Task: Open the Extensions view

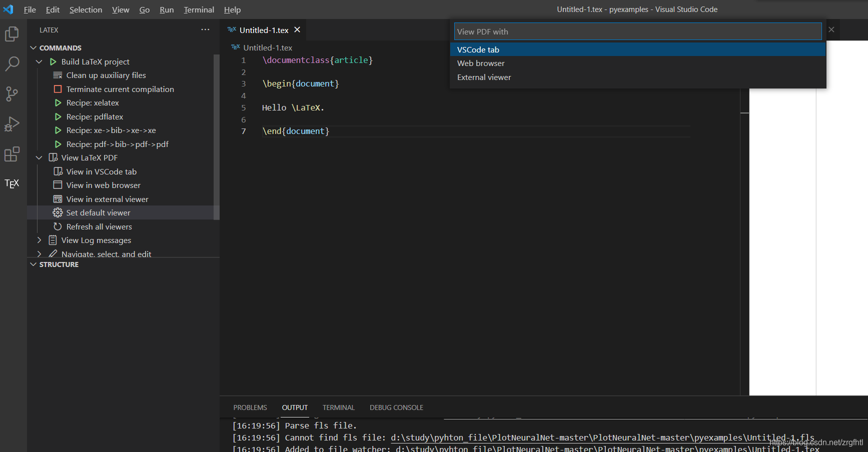Action: point(12,154)
